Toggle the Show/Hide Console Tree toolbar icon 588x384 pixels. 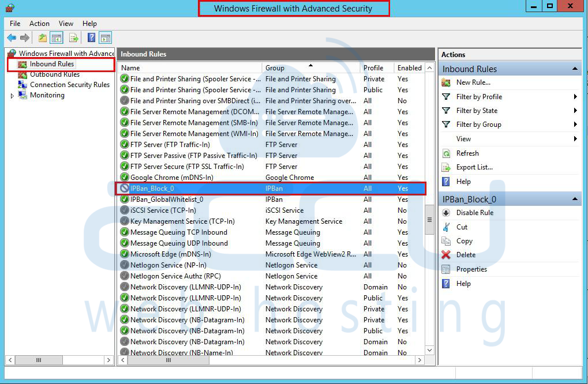[x=57, y=38]
